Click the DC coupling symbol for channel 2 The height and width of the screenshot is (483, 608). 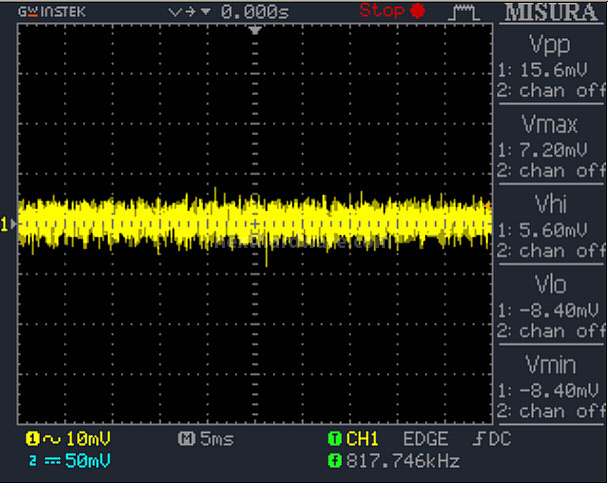point(52,461)
